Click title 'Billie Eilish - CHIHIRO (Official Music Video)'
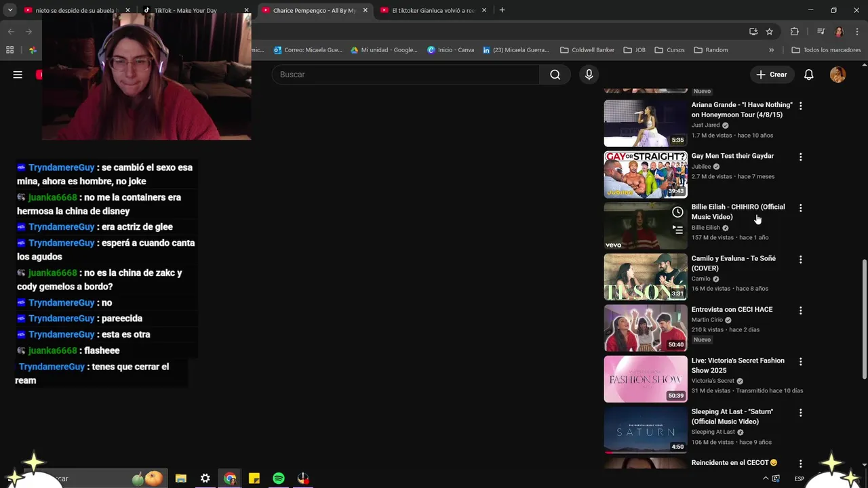Screen dimensions: 868x488 738,211
